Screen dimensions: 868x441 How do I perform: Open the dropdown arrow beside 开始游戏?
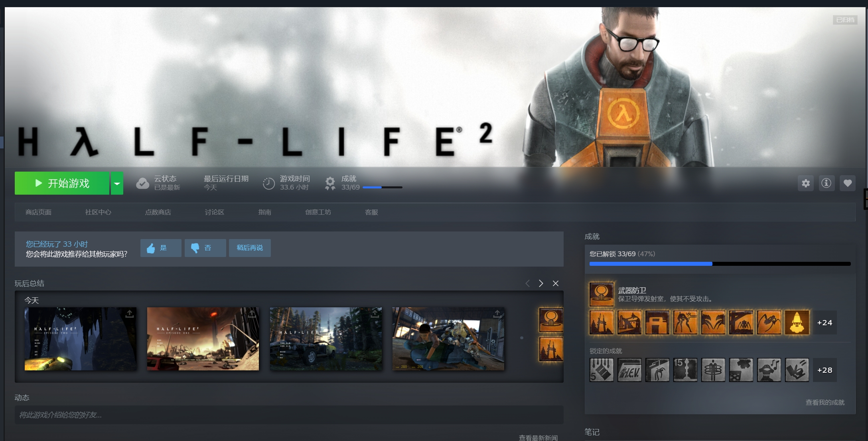[x=117, y=183]
